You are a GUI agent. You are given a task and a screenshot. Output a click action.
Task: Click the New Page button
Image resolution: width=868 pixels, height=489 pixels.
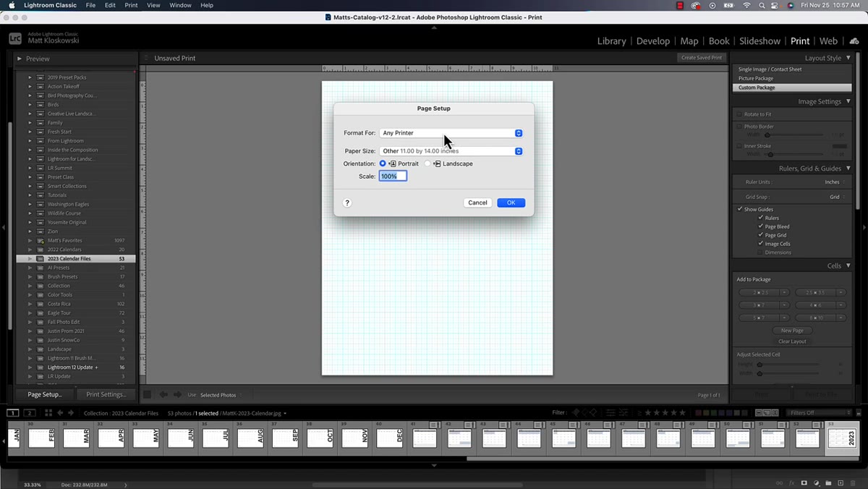(792, 331)
